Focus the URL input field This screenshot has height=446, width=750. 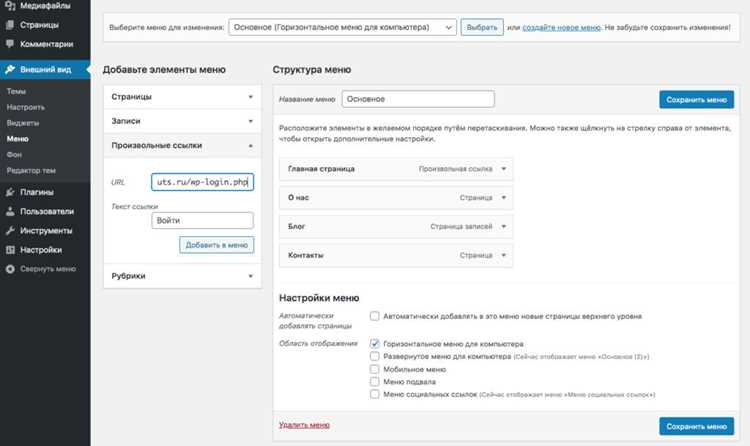tap(202, 182)
